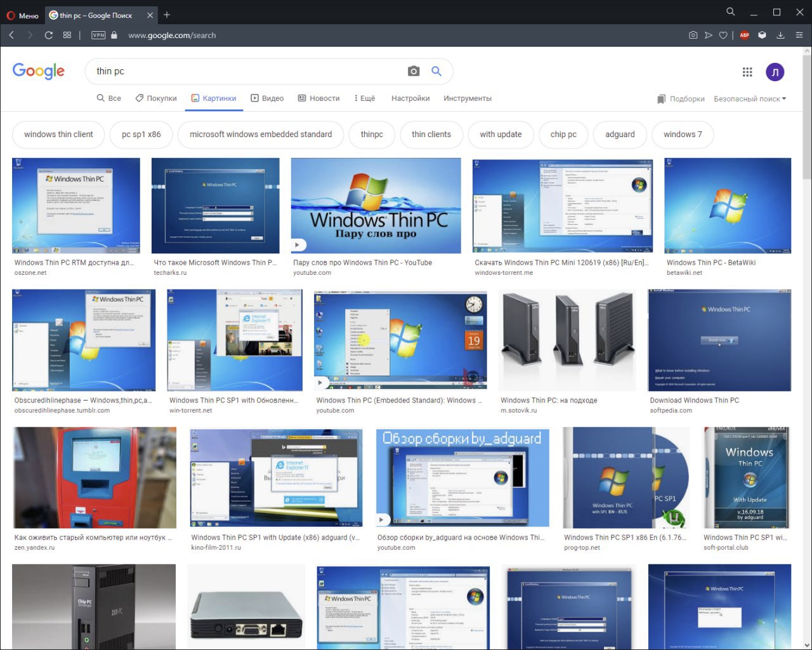Open windows-torrent.me Thin PC Mini image
Viewport: 812px width, 650px height.
coord(563,206)
